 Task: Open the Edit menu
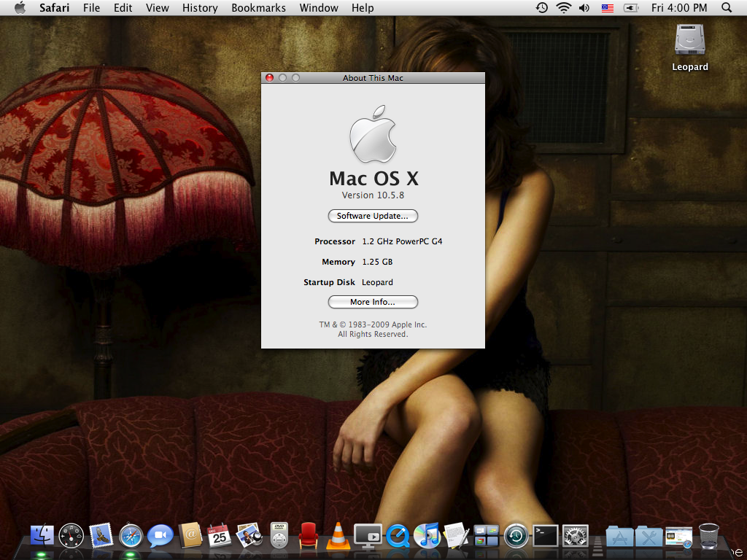tap(123, 7)
